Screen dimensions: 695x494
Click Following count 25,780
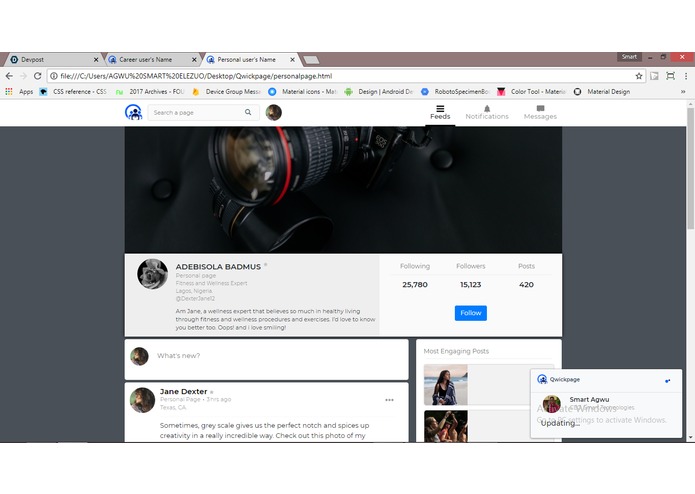pos(415,284)
